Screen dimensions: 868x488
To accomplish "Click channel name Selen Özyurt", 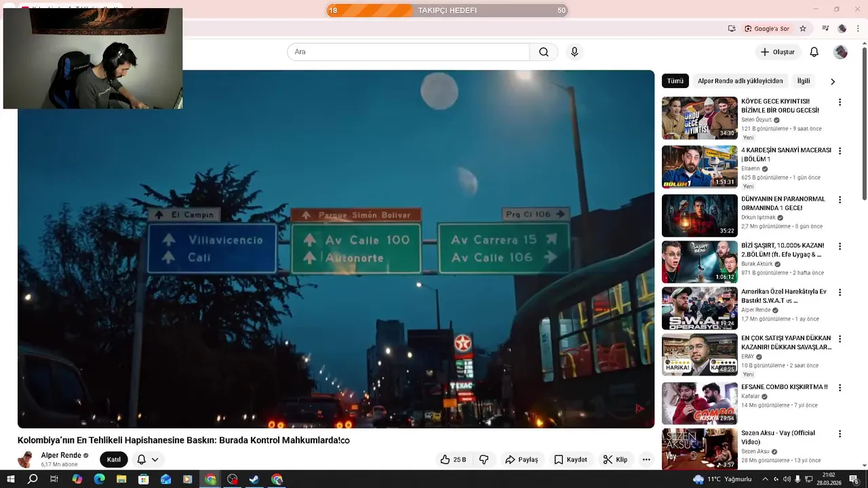I will click(x=756, y=120).
